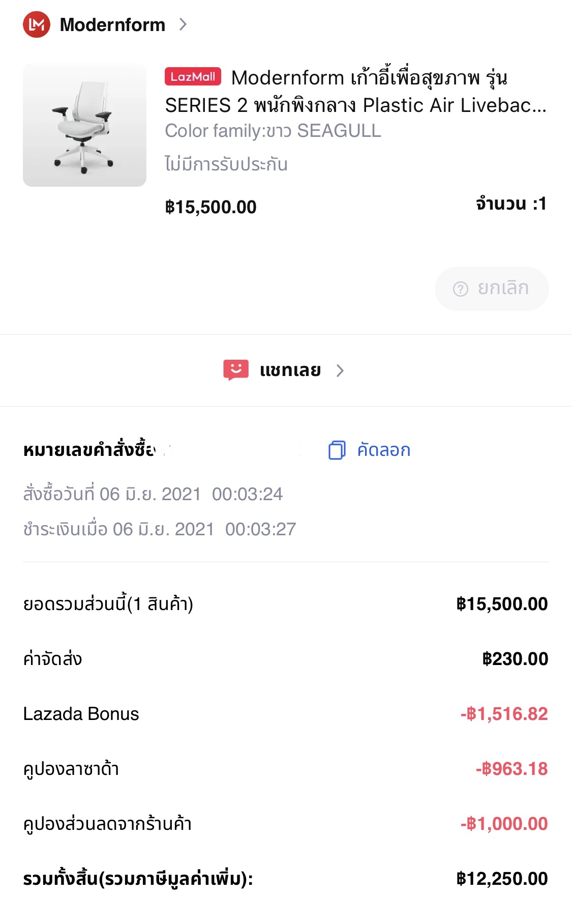Open the white chair product thumbnail
Image resolution: width=572 pixels, height=924 pixels.
pos(84,125)
